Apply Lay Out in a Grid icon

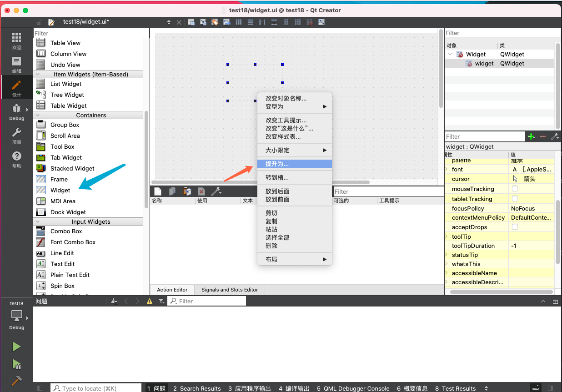[x=298, y=22]
